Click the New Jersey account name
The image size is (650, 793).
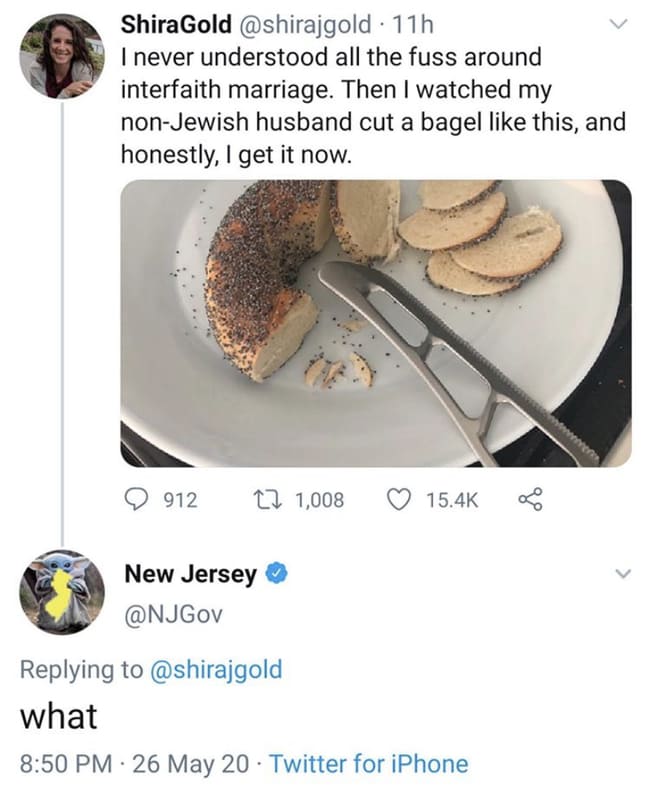coord(191,574)
